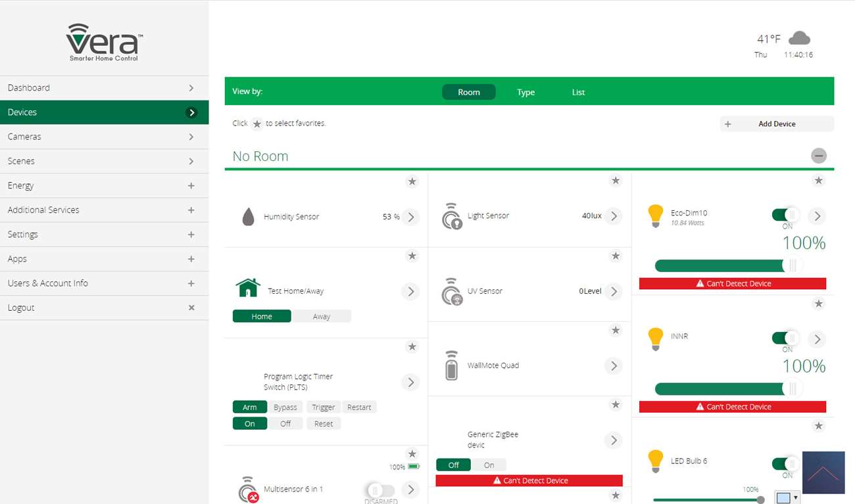
Task: Open LED Bulb 6 color picker
Action: (786, 497)
